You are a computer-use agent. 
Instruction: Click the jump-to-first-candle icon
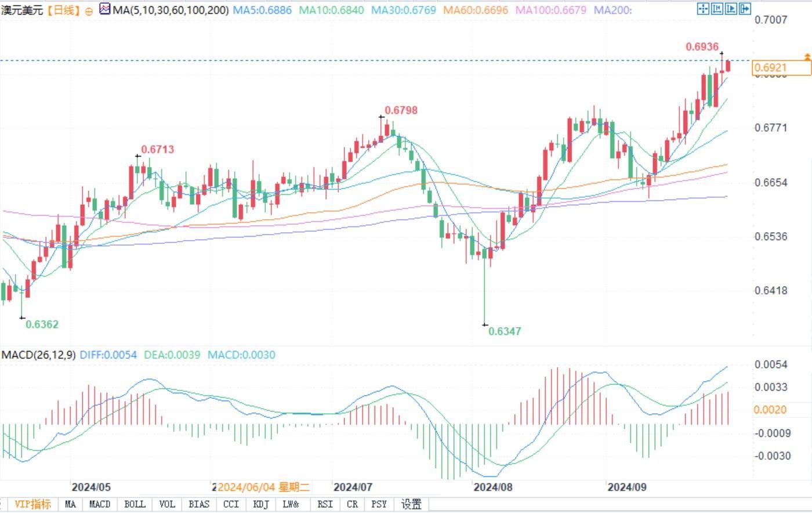pos(717,9)
